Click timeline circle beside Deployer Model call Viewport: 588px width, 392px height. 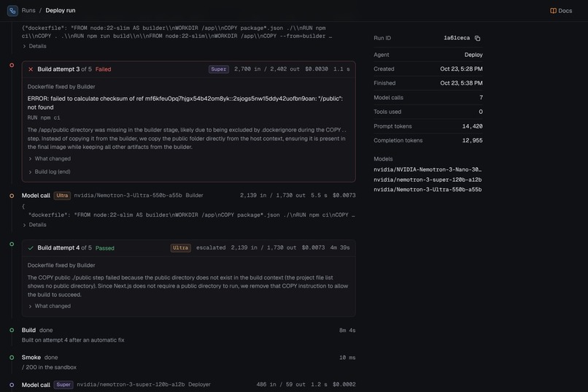12,385
